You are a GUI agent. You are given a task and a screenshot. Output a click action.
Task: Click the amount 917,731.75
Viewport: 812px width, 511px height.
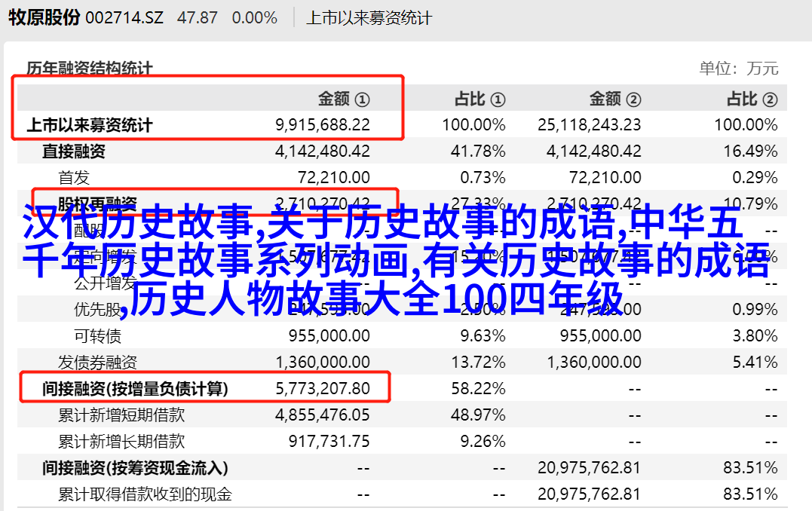point(329,442)
